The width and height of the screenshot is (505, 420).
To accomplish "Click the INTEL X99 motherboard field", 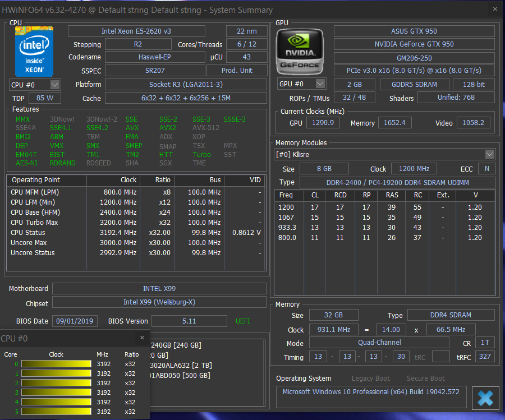I will (x=159, y=288).
